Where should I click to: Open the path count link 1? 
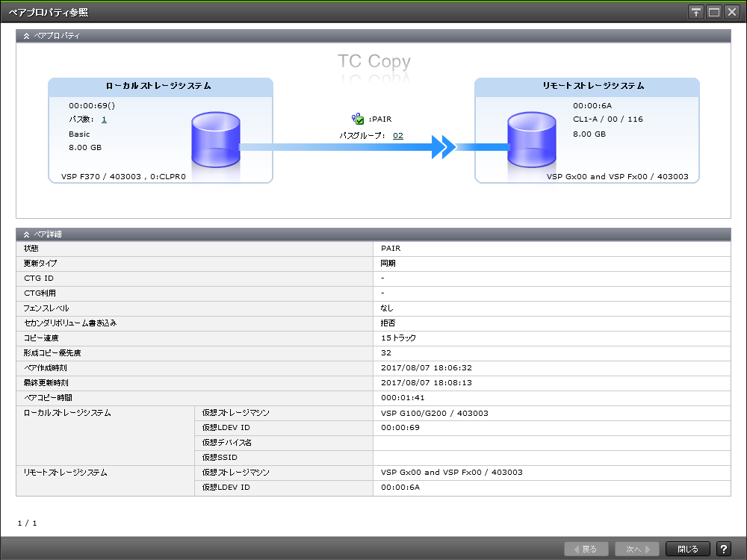click(104, 119)
